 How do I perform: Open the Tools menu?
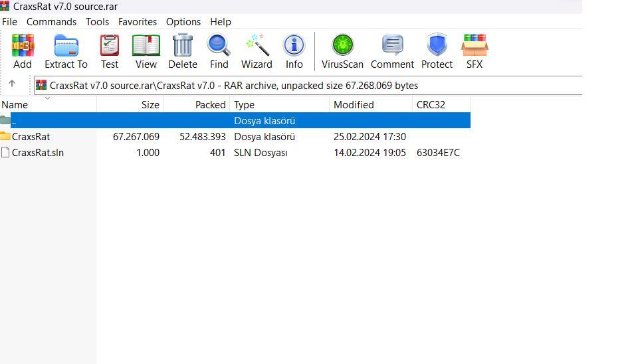(x=97, y=21)
